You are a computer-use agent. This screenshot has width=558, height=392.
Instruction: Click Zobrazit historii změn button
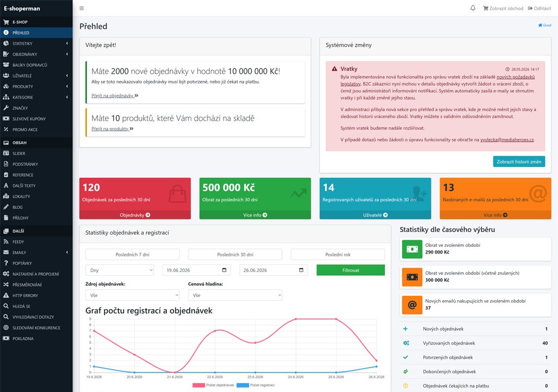[519, 161]
